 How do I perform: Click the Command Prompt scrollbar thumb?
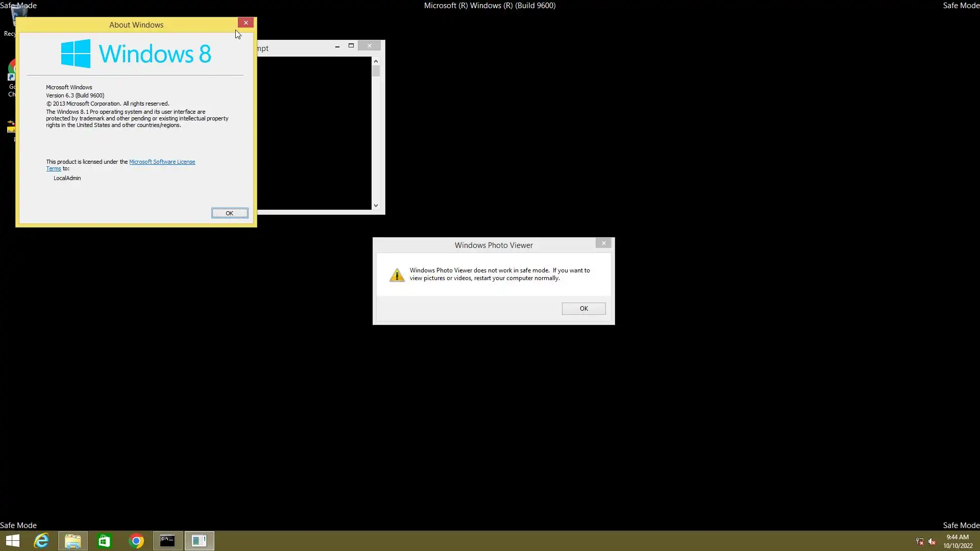(x=376, y=71)
